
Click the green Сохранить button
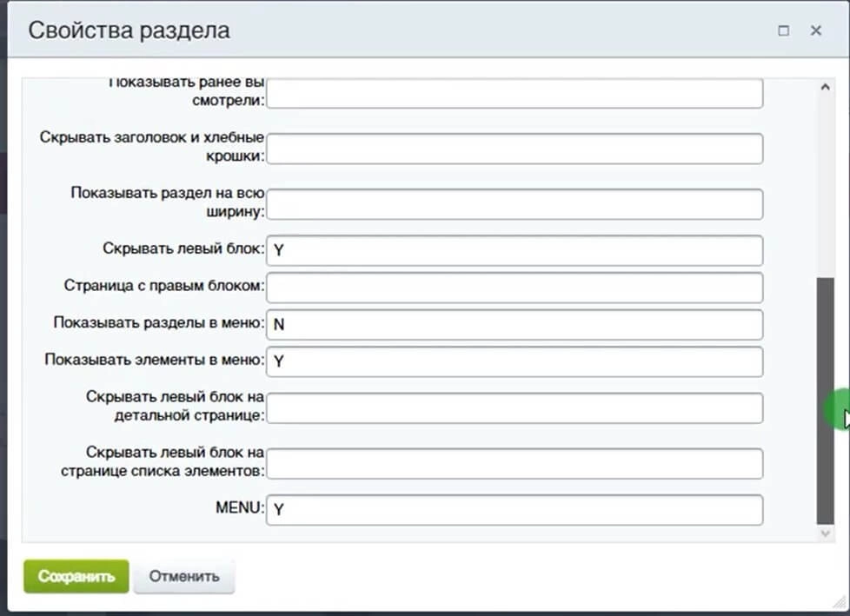(76, 576)
